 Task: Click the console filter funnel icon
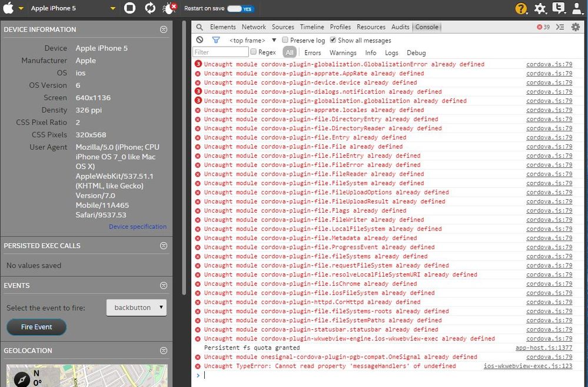tap(215, 40)
